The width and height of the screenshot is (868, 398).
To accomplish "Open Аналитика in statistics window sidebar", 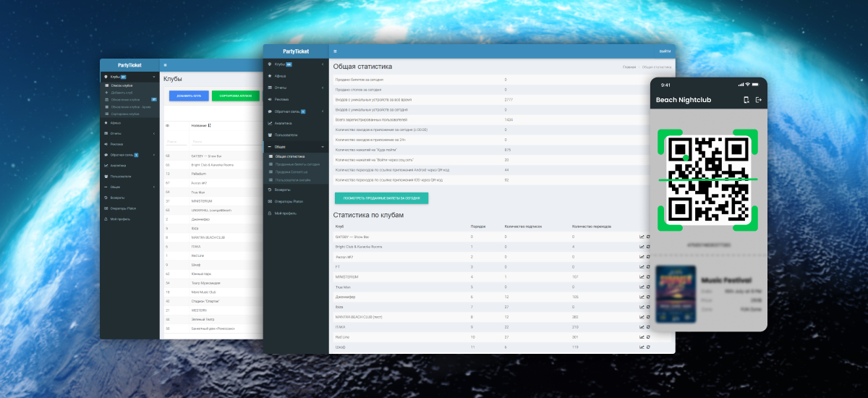I will 295,123.
